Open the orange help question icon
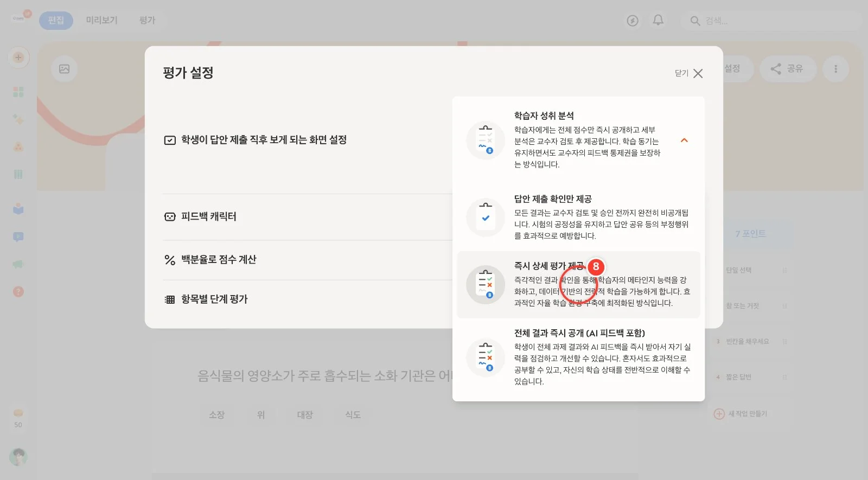 (18, 292)
